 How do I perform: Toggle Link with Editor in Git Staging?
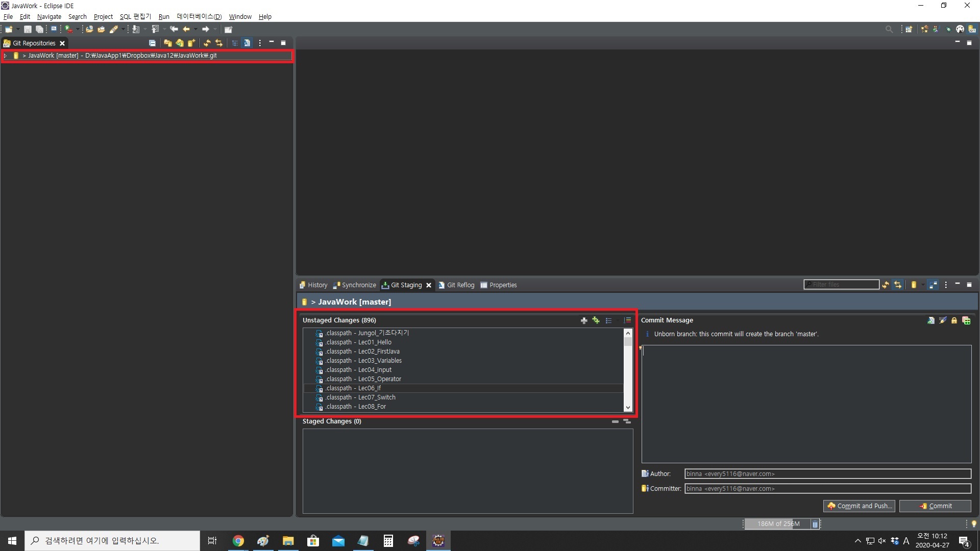click(x=898, y=285)
